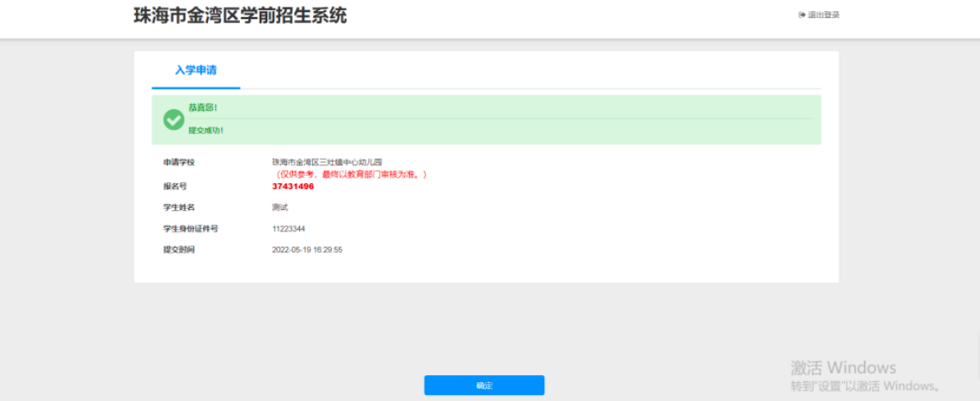Click the student name value 测试

tap(280, 207)
